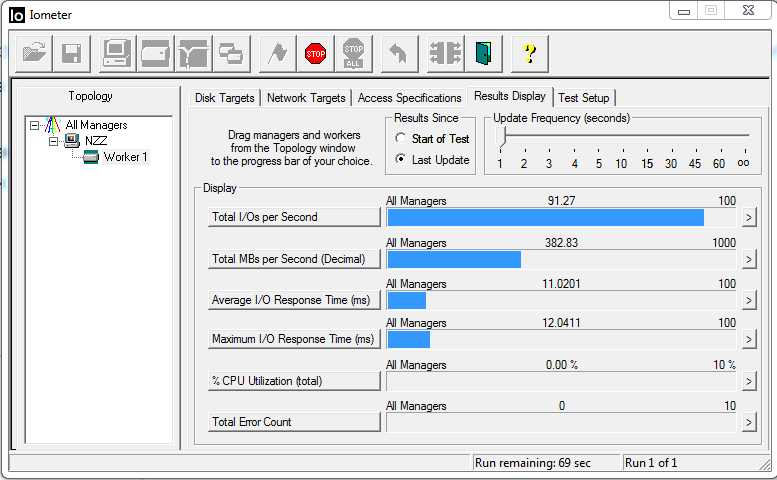
Task: Click the 91.27 I/Os value
Action: coord(561,201)
